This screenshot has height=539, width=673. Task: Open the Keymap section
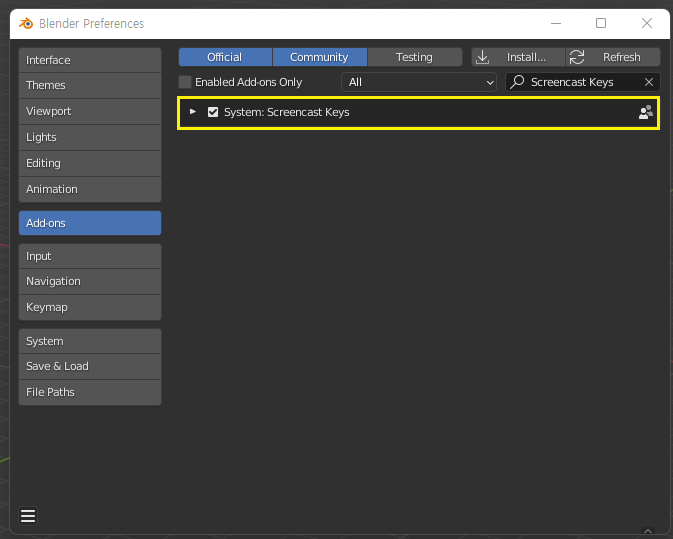(90, 307)
